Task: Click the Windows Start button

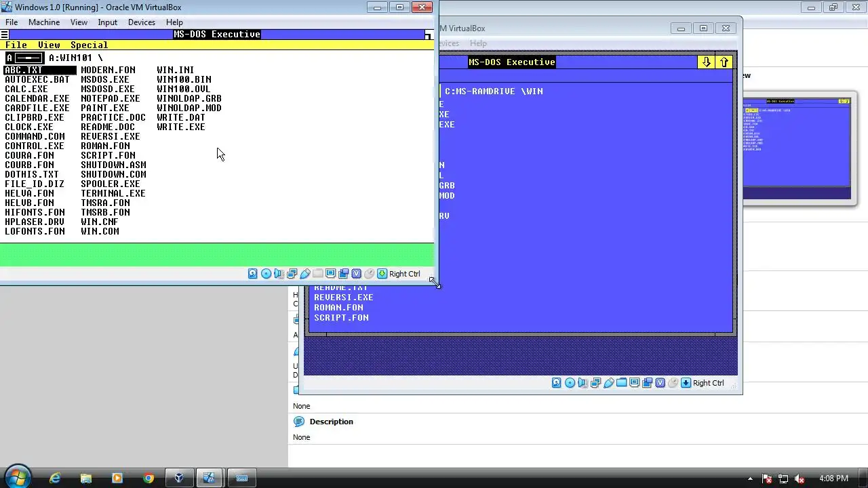Action: [17, 477]
